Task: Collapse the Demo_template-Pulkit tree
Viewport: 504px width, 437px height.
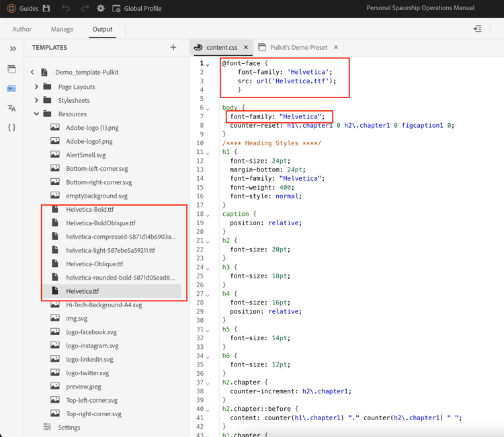Action: click(32, 72)
